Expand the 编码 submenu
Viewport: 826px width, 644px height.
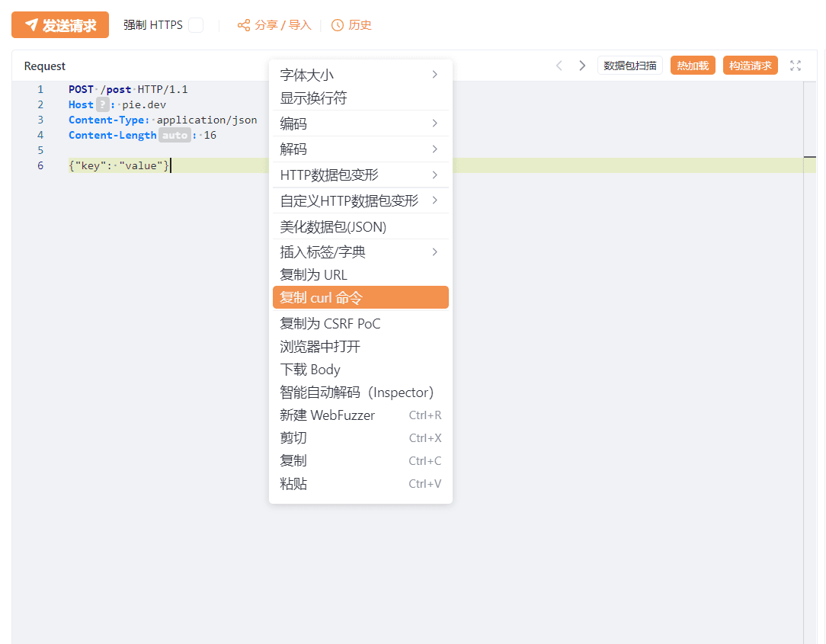[360, 123]
